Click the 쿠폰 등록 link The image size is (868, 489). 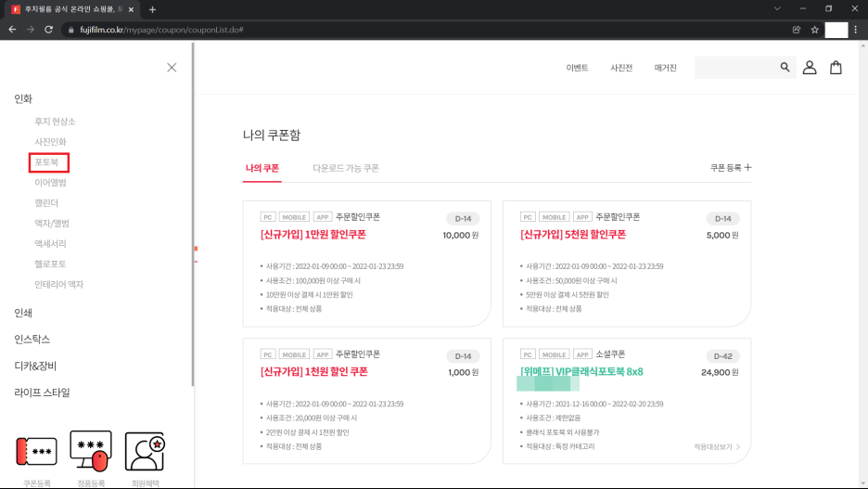[726, 167]
